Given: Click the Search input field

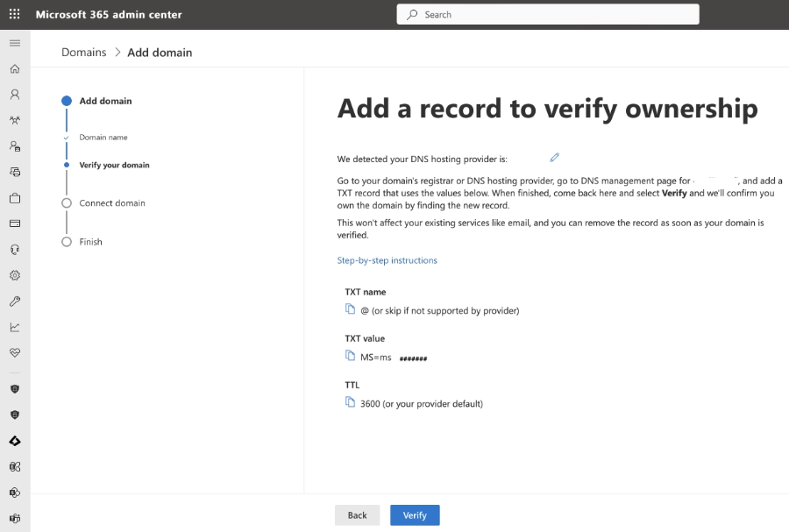Looking at the screenshot, I should click(x=547, y=15).
